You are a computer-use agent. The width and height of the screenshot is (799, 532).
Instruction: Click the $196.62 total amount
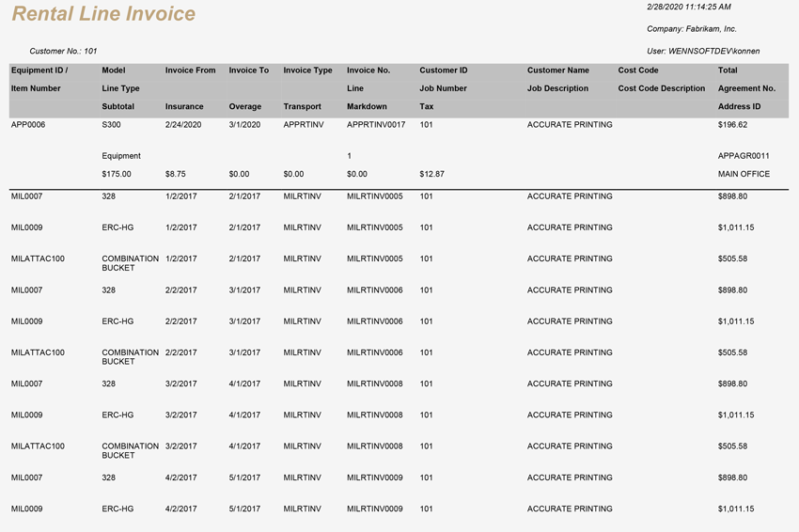pos(732,125)
